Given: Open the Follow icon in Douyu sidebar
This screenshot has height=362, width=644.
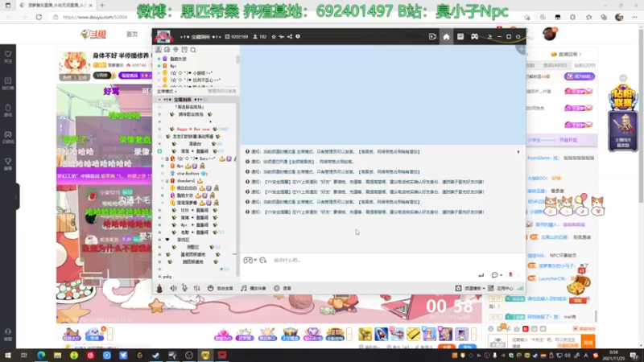Looking at the screenshot, I should (x=8, y=56).
